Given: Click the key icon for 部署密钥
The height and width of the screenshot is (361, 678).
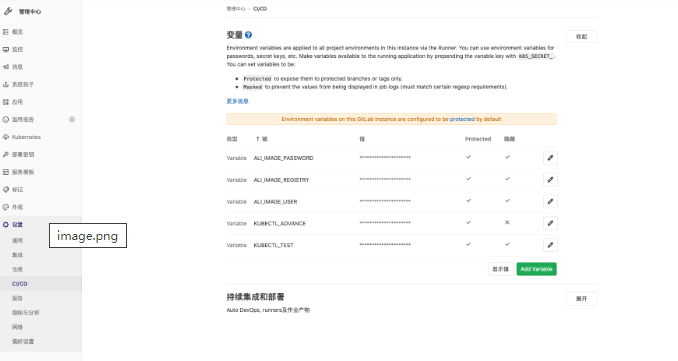Looking at the screenshot, I should [x=6, y=154].
